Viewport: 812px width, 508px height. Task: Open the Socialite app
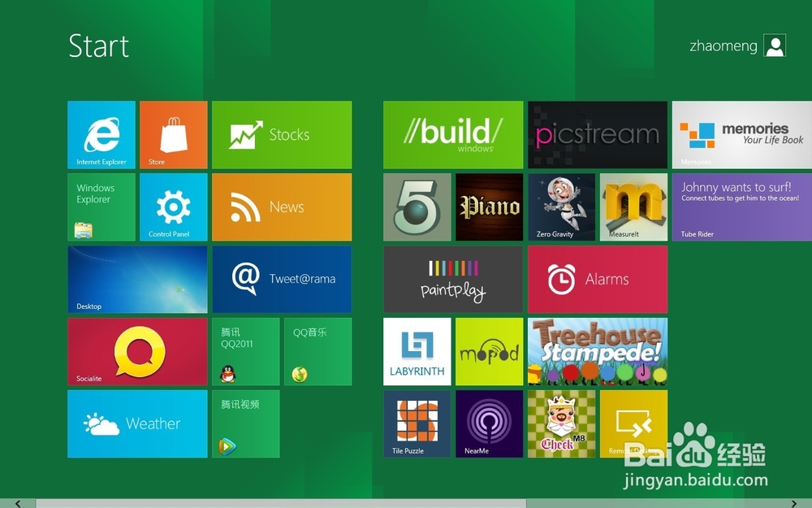pyautogui.click(x=137, y=351)
